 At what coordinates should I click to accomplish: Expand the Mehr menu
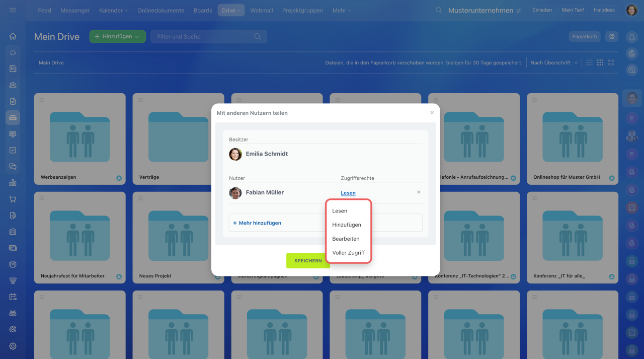(342, 10)
